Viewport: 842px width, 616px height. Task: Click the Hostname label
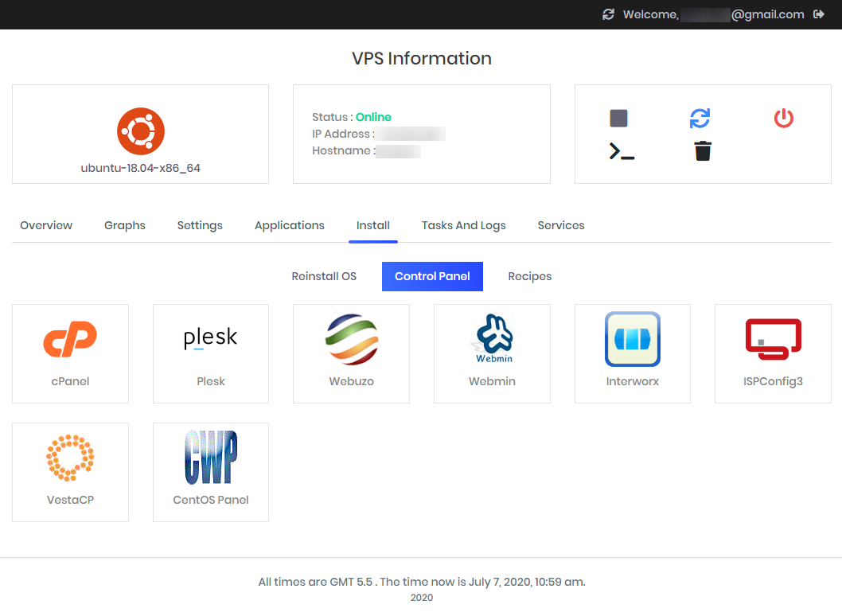pyautogui.click(x=344, y=151)
